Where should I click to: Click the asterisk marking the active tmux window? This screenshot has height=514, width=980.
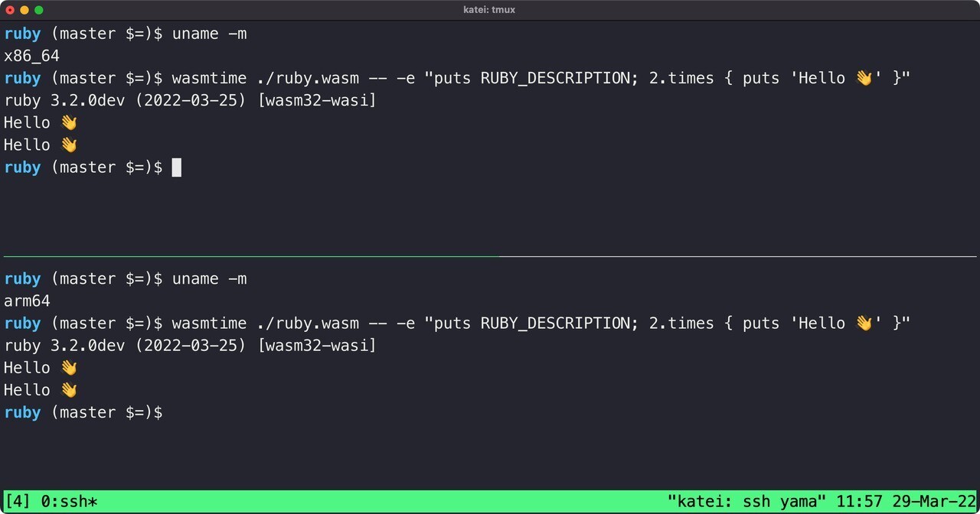tap(93, 502)
